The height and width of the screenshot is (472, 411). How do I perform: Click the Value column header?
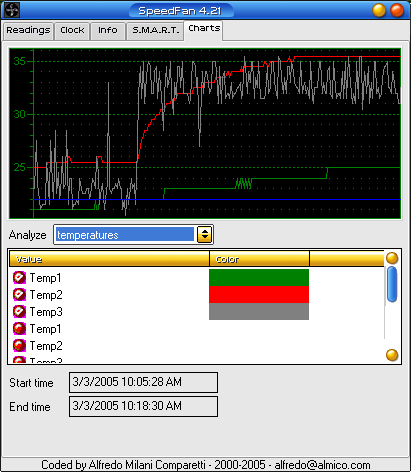[109, 259]
